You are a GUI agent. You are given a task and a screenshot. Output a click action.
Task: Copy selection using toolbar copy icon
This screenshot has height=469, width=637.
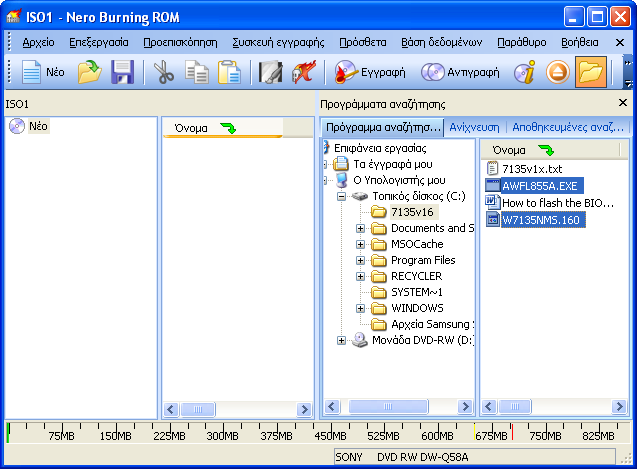tap(197, 72)
